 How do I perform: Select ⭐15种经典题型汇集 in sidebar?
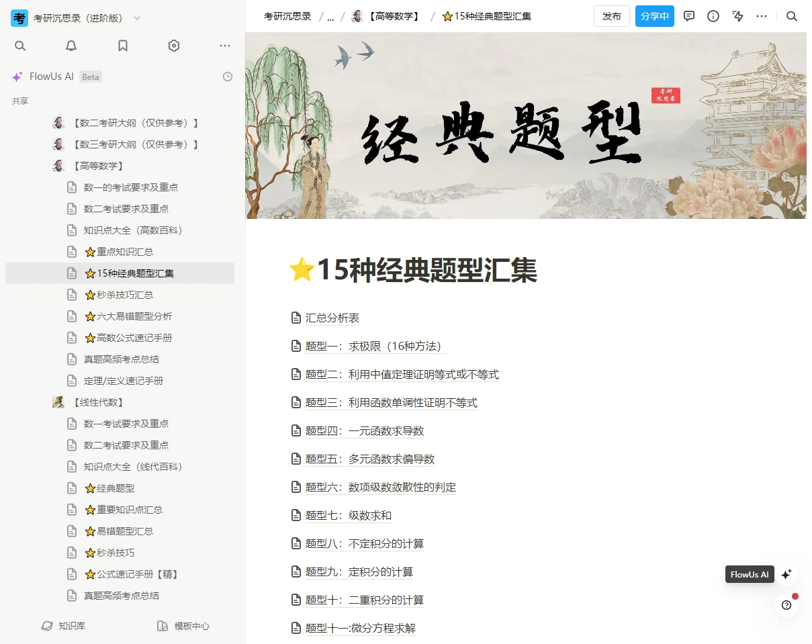[x=130, y=273]
